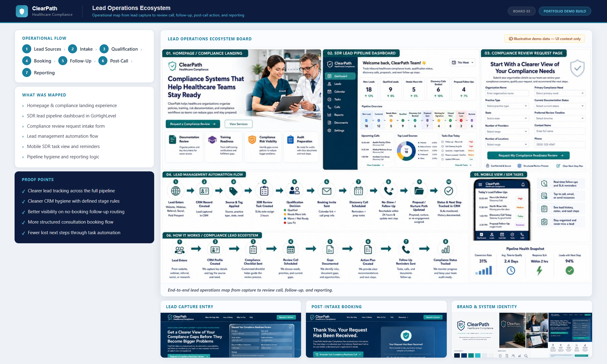Image resolution: width=607 pixels, height=364 pixels.
Task: Click the Audit Preparation clipboard icon
Action: (x=290, y=140)
